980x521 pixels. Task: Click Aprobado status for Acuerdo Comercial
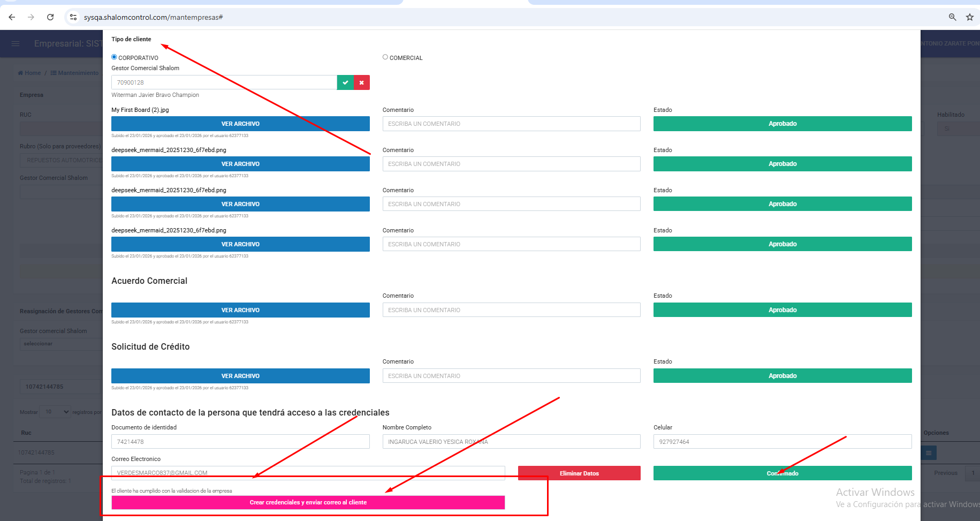pos(782,310)
